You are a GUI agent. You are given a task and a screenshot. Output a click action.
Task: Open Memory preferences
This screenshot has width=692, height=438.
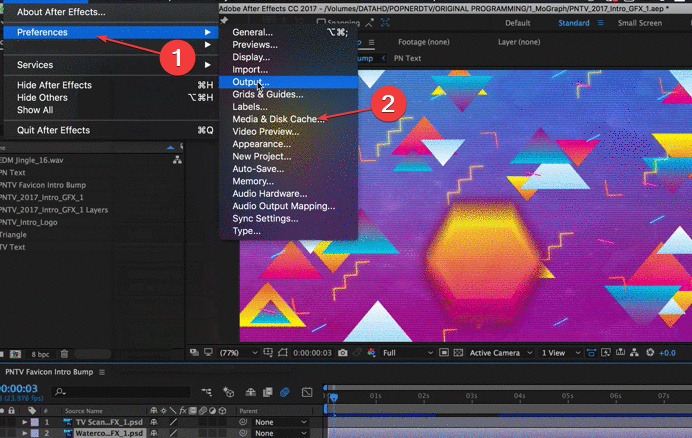pos(288,181)
